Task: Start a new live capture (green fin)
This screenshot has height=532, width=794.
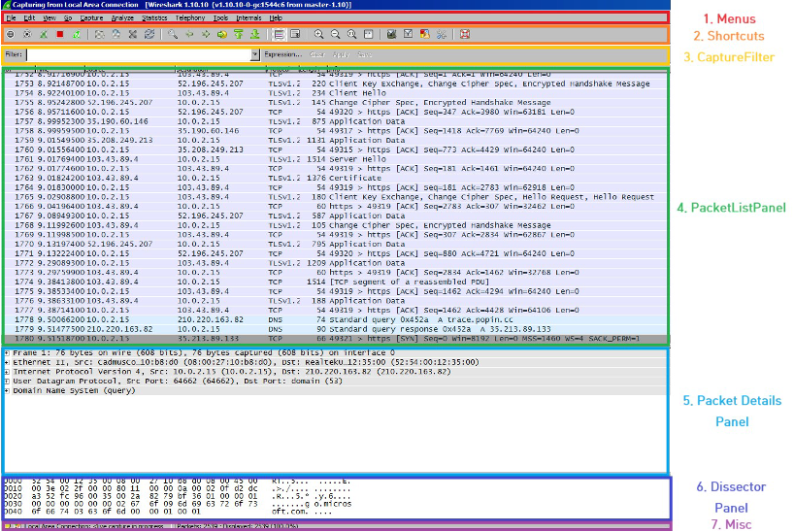Action: pyautogui.click(x=44, y=34)
